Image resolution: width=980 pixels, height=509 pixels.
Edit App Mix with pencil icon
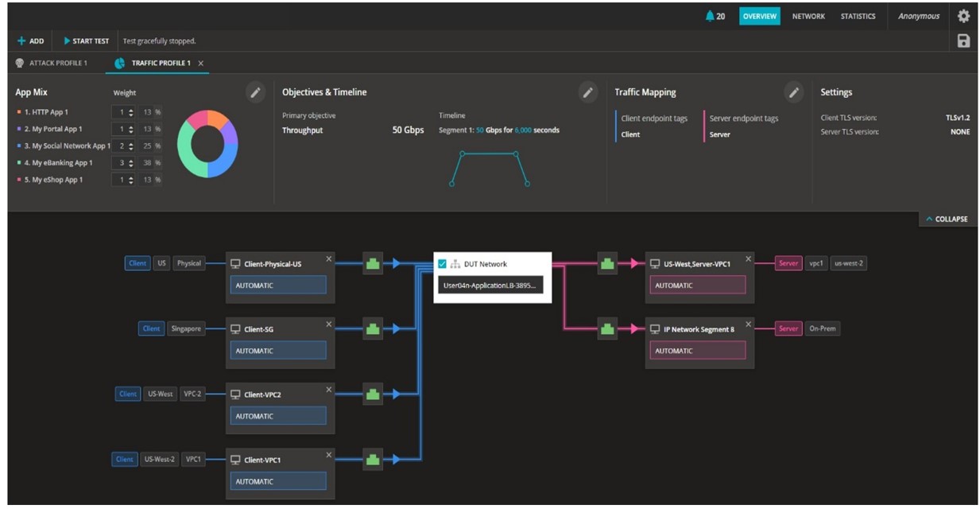click(255, 92)
